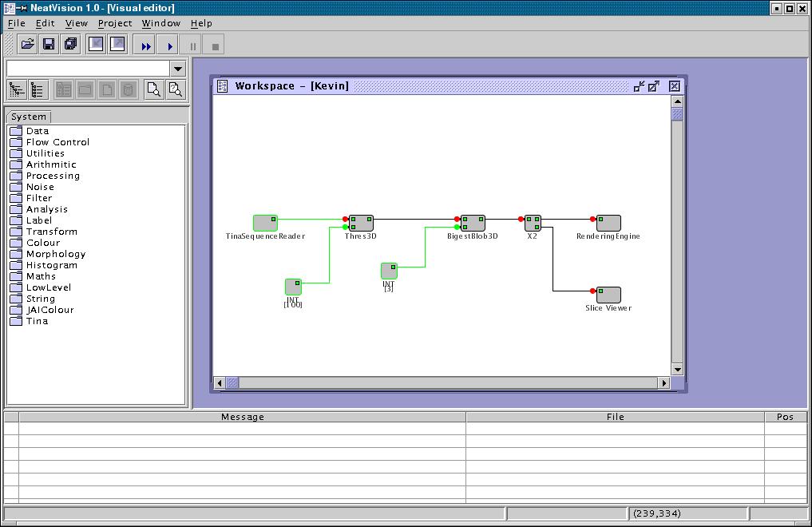Click the expand tree icon in sidebar toolbar
The width and height of the screenshot is (812, 527).
(x=16, y=90)
